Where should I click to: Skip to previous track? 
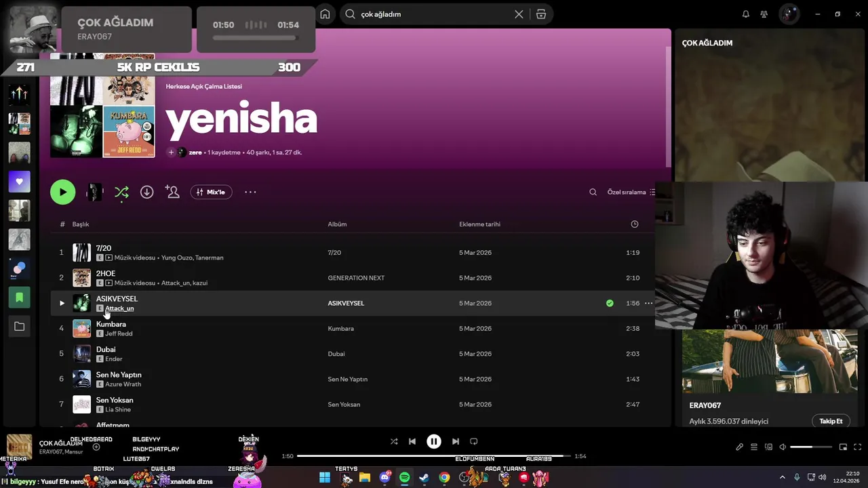click(412, 441)
